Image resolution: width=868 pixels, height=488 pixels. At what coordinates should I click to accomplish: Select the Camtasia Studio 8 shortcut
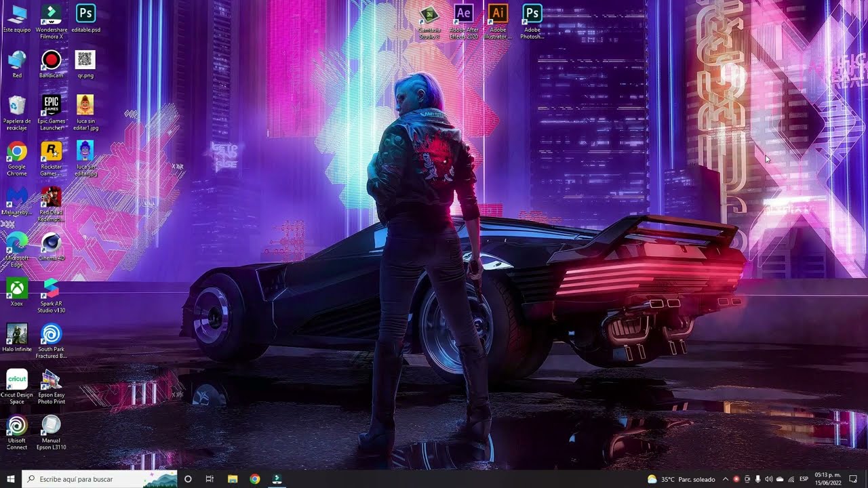click(429, 22)
